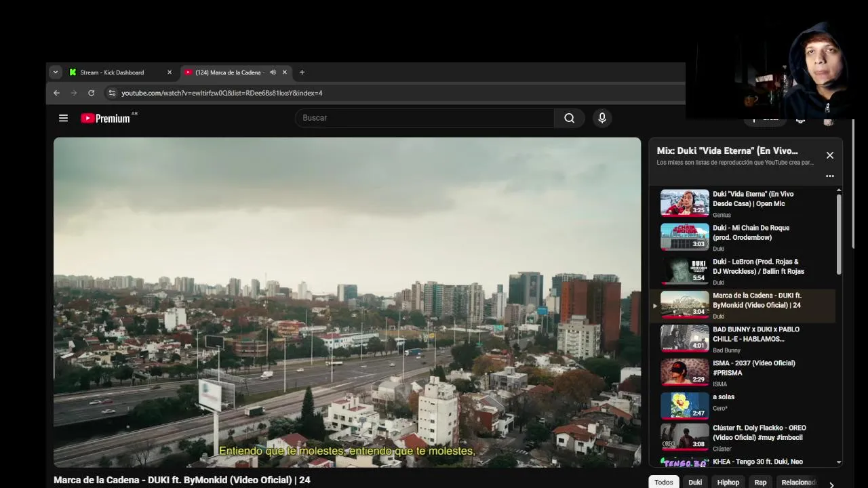Play Duki - Mi Chain De Roque thumbnail
The image size is (868, 488).
coord(685,237)
